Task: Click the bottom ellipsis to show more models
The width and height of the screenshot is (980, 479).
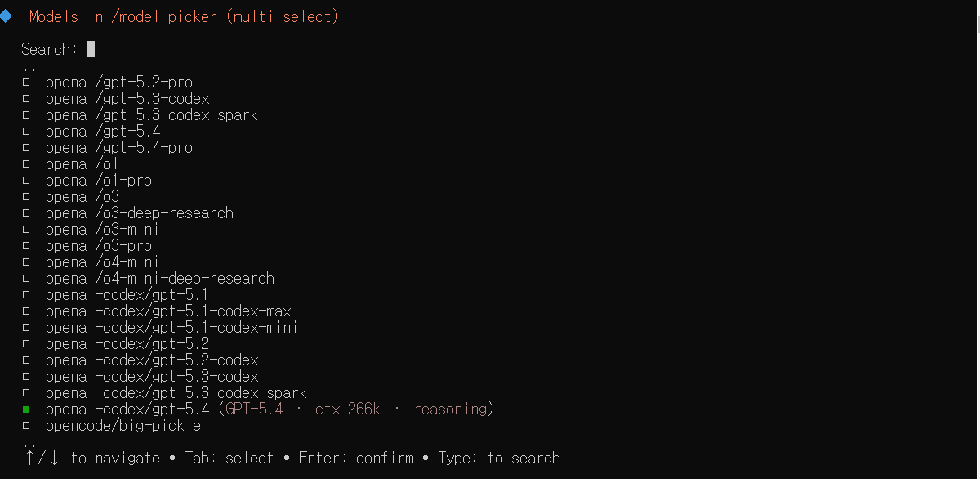Action: pyautogui.click(x=33, y=442)
